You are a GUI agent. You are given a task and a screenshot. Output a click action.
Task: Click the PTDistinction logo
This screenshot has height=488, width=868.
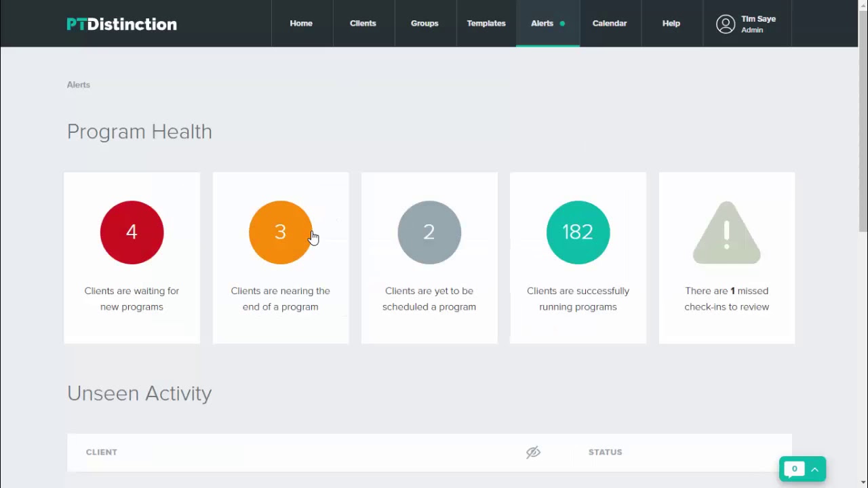click(121, 24)
